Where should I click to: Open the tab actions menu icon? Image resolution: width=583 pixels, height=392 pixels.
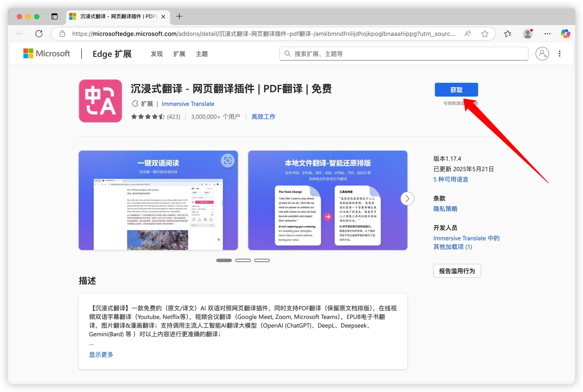tap(54, 16)
